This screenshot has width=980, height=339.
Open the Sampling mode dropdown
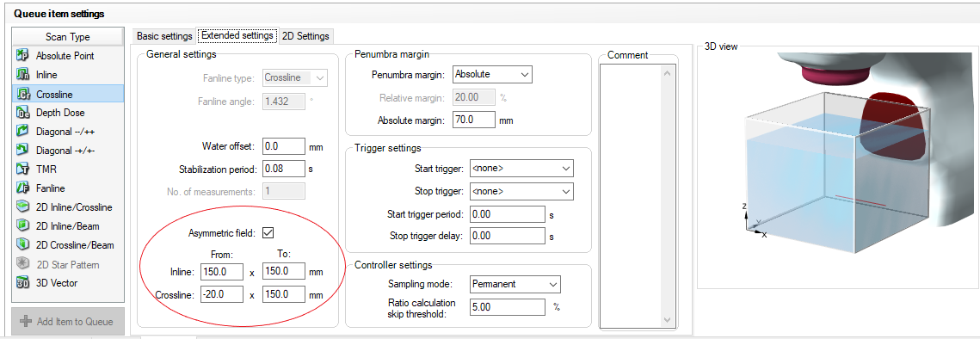pyautogui.click(x=515, y=284)
